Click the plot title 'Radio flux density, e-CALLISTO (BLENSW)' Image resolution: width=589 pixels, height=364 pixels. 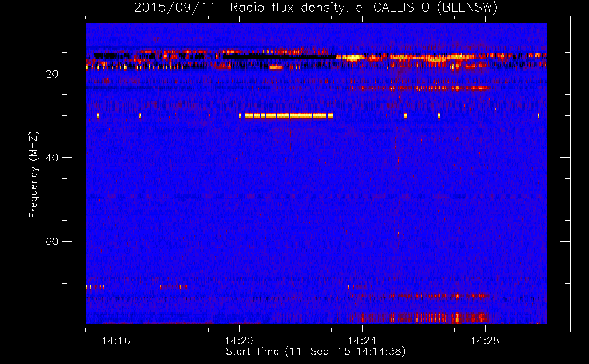click(363, 8)
